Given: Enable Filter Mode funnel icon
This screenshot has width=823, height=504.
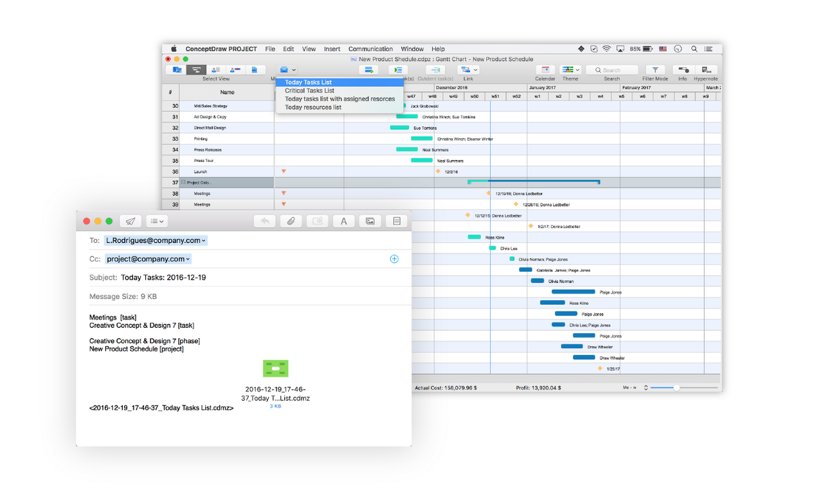Looking at the screenshot, I should coord(655,70).
